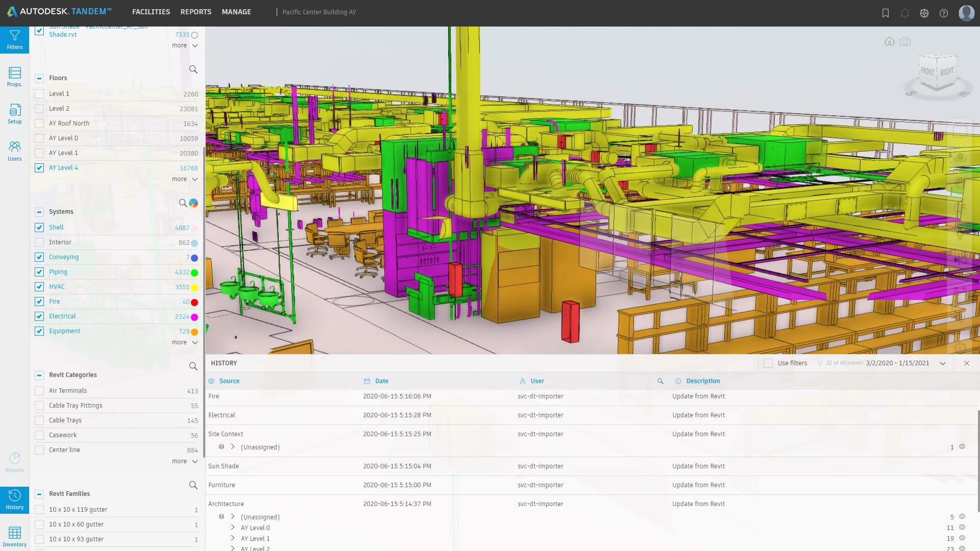Viewport: 980px width, 551px height.
Task: Switch to the Inventory panel
Action: (x=14, y=536)
